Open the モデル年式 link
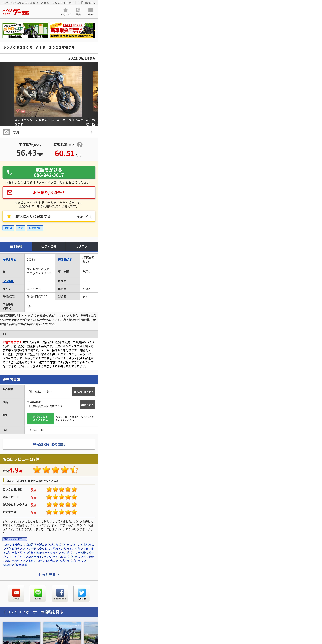322x644 pixels. tap(10, 259)
